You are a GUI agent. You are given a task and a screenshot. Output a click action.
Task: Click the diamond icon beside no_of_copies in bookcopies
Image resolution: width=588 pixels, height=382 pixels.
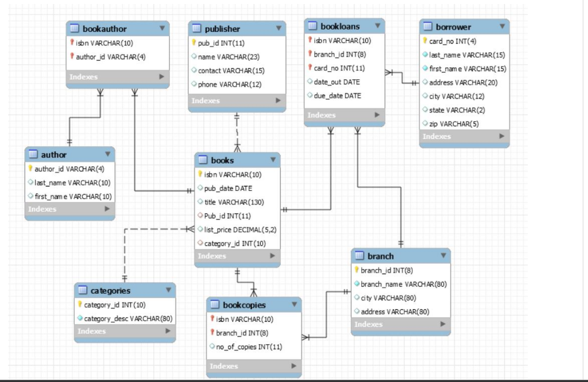tap(214, 346)
